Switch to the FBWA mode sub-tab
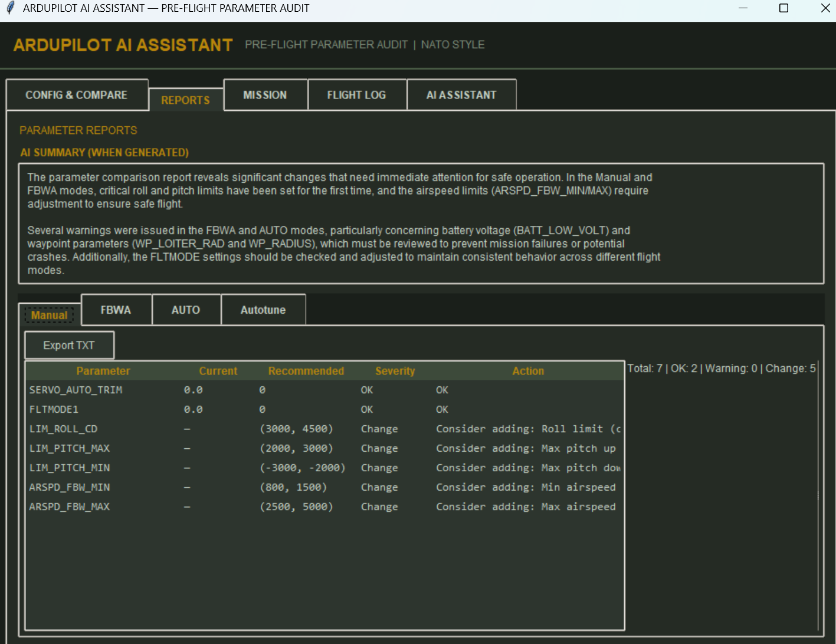836x644 pixels. [x=116, y=310]
